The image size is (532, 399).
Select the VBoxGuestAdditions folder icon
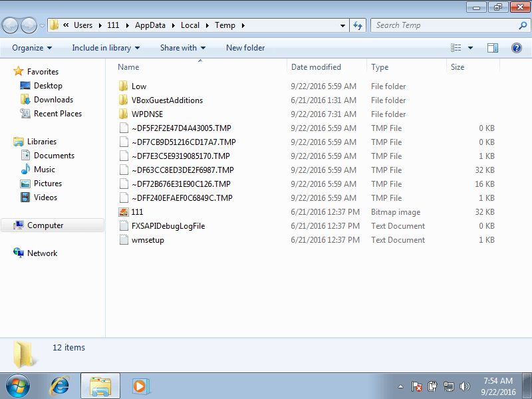[x=124, y=100]
